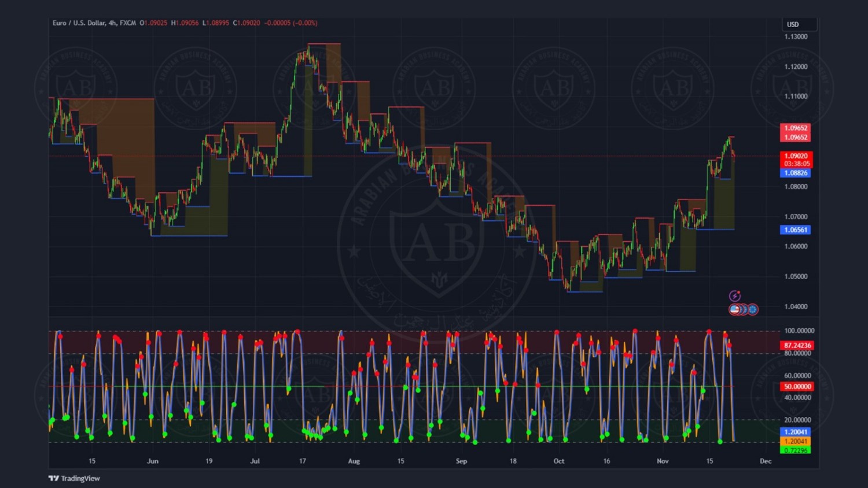868x488 pixels.
Task: Click the 19 date tick on time axis
Action: pyautogui.click(x=209, y=461)
